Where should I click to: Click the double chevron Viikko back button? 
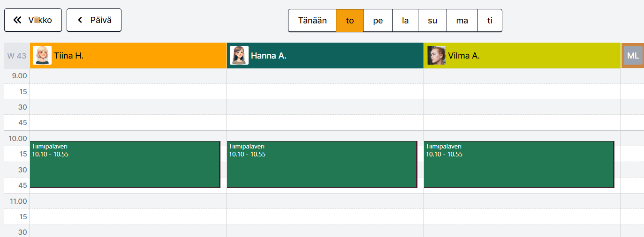coord(33,20)
